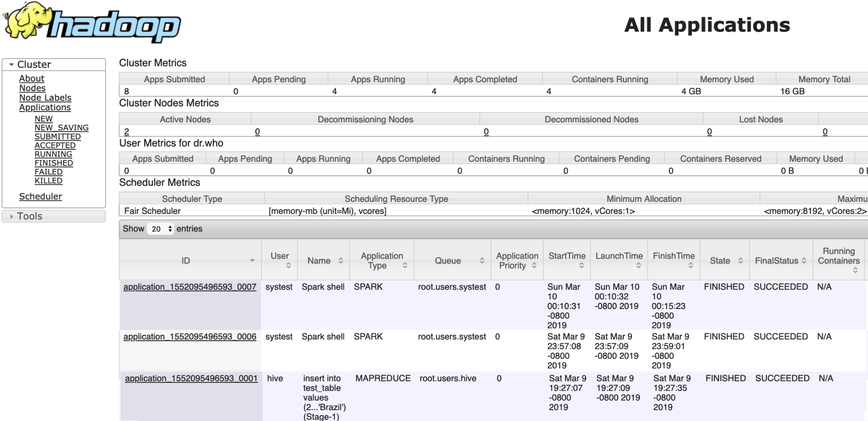Filter applications by FAILED state
The height and width of the screenshot is (421, 868).
coord(49,172)
